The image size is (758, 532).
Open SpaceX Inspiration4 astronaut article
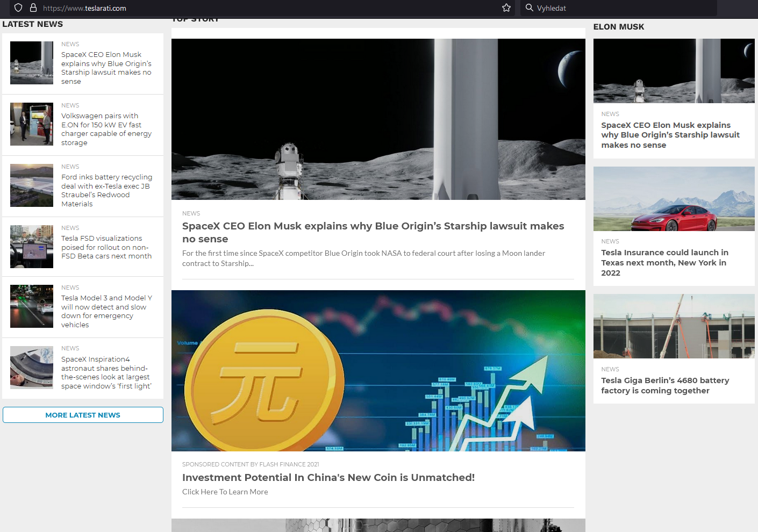pos(106,372)
